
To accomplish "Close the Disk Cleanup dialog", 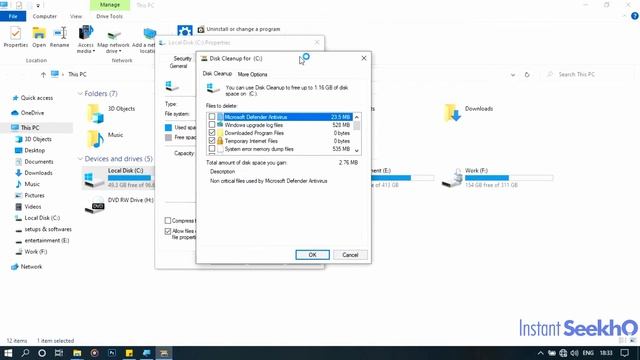I will click(x=364, y=58).
